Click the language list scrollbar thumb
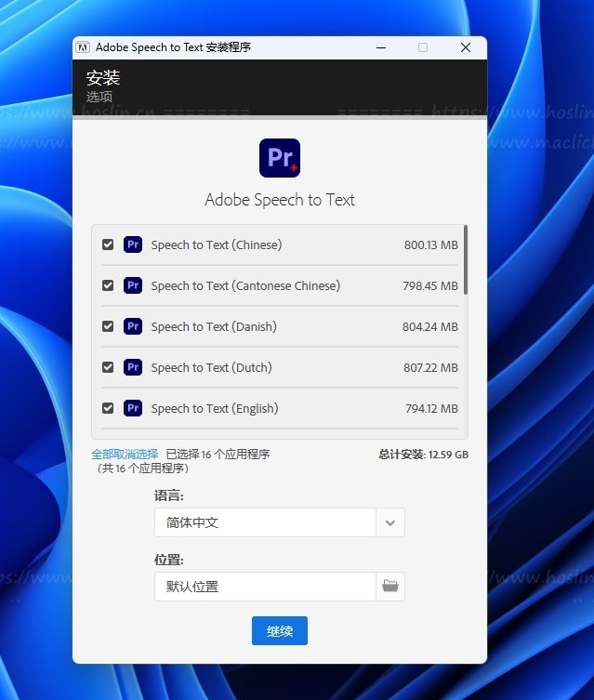594x700 pixels. [466, 259]
